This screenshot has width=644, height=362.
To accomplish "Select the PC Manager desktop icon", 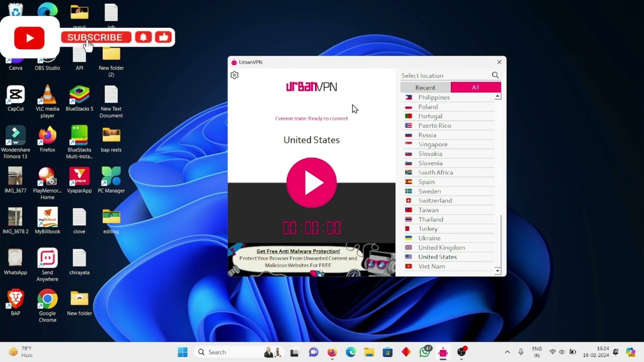I will point(111,180).
